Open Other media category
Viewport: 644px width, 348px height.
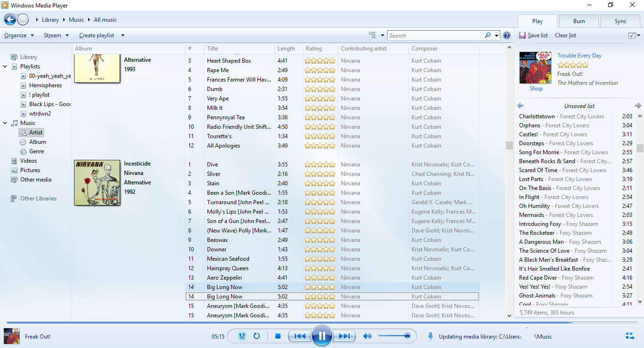(36, 180)
